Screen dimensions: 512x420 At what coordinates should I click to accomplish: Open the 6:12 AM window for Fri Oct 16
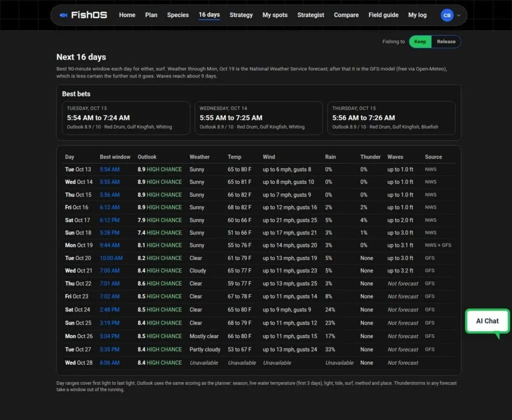[x=109, y=207]
